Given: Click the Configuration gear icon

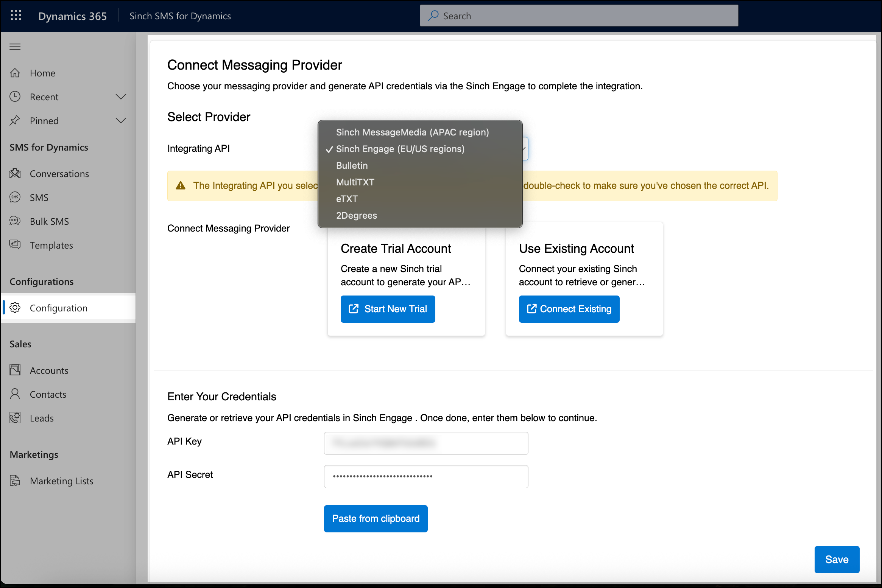Looking at the screenshot, I should (15, 308).
